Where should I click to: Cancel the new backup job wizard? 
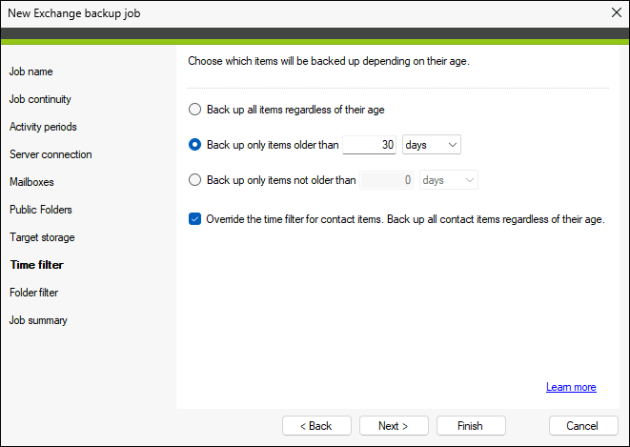click(x=583, y=426)
